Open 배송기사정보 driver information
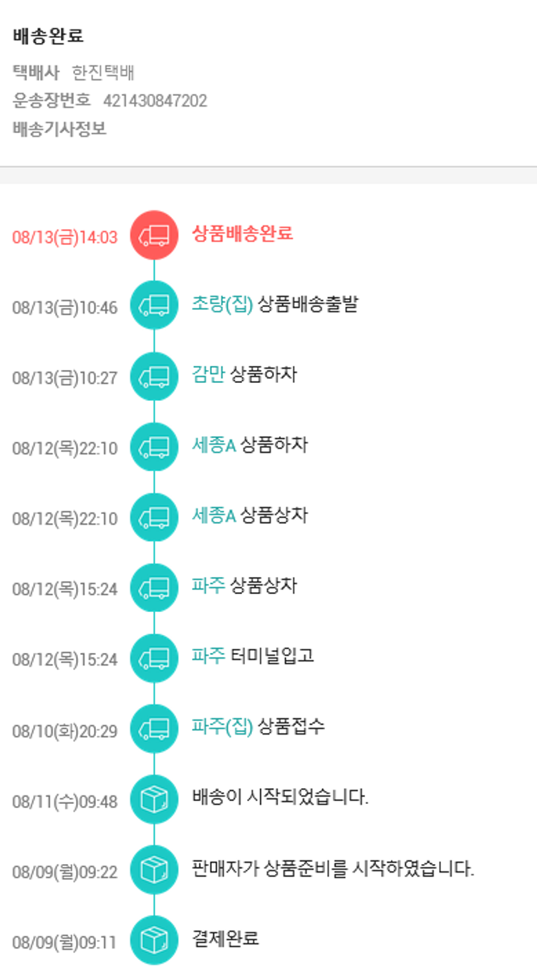This screenshot has height=980, width=537. [59, 130]
